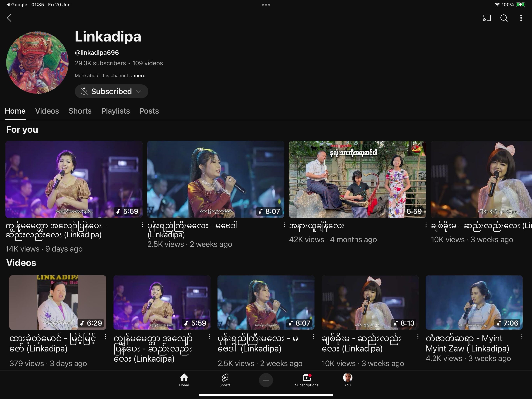Open the Cast to device icon
This screenshot has height=399, width=532.
487,18
